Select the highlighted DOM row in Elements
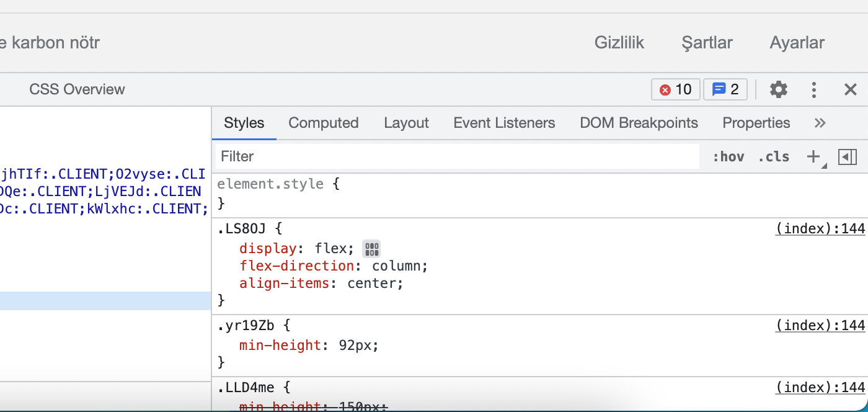 pos(105,301)
